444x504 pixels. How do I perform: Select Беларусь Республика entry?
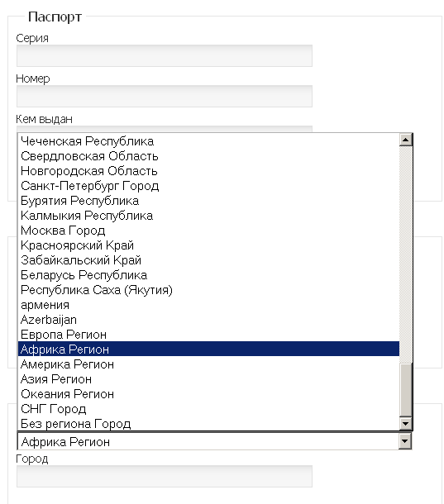coord(208,275)
